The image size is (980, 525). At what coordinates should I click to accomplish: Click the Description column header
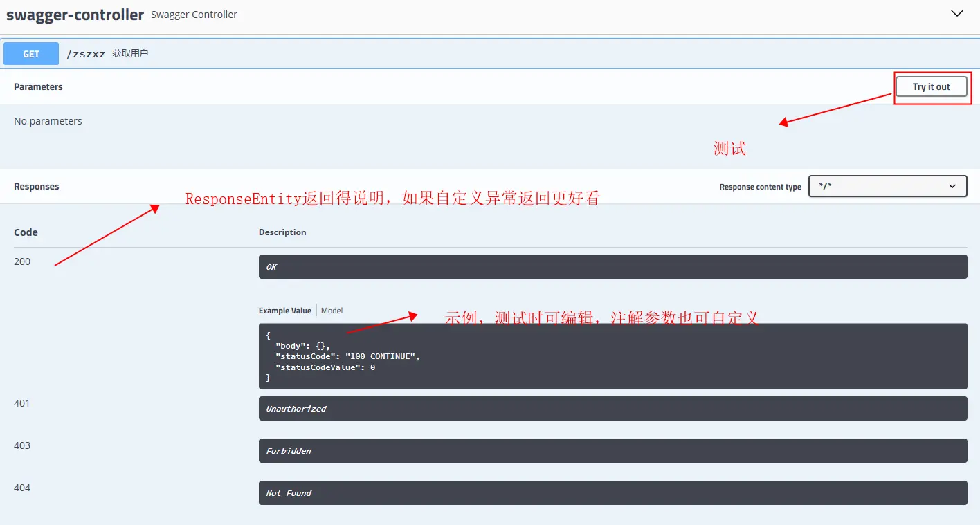coord(282,232)
